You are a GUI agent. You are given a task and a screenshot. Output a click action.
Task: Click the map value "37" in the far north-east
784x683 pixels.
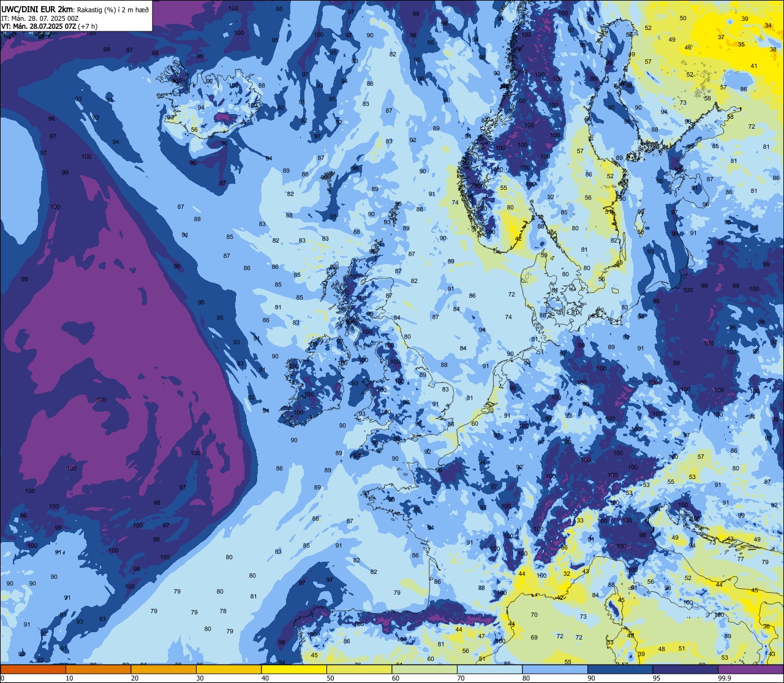721,37
